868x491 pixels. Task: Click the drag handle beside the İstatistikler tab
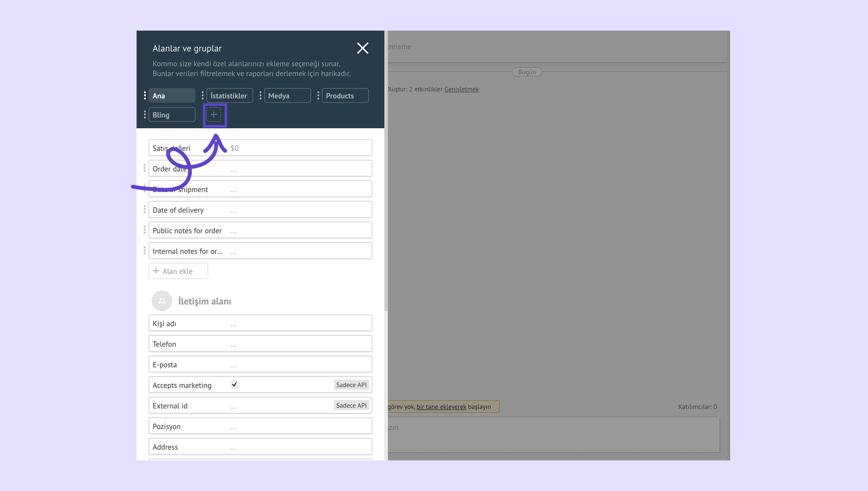(203, 95)
